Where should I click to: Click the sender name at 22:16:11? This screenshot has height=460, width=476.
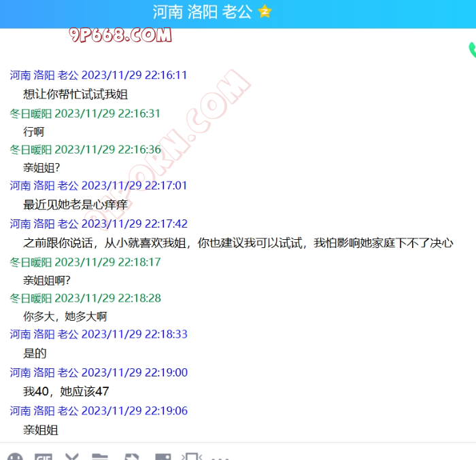tap(44, 75)
